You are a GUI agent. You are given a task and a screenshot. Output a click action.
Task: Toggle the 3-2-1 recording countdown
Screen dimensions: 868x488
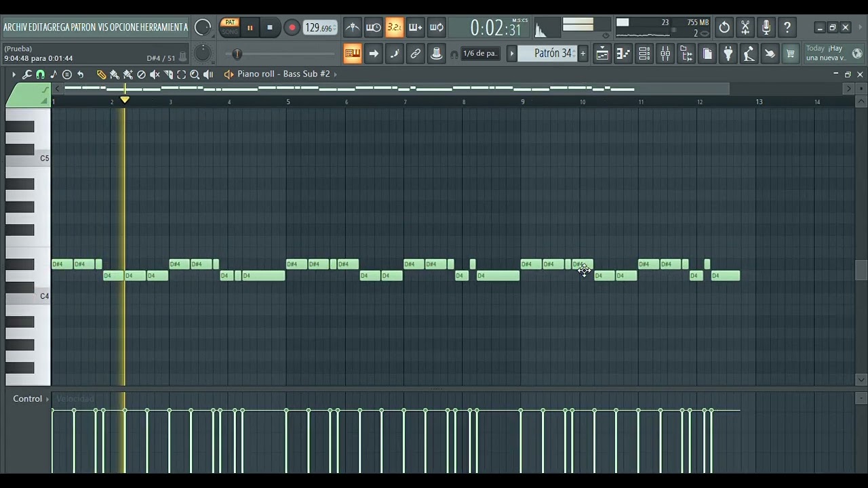pyautogui.click(x=395, y=28)
